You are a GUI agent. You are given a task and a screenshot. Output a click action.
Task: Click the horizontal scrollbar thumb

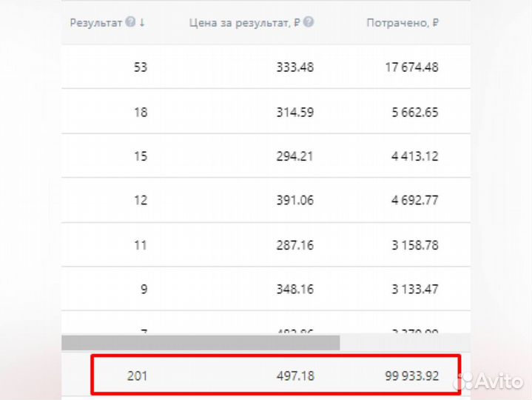(x=201, y=343)
